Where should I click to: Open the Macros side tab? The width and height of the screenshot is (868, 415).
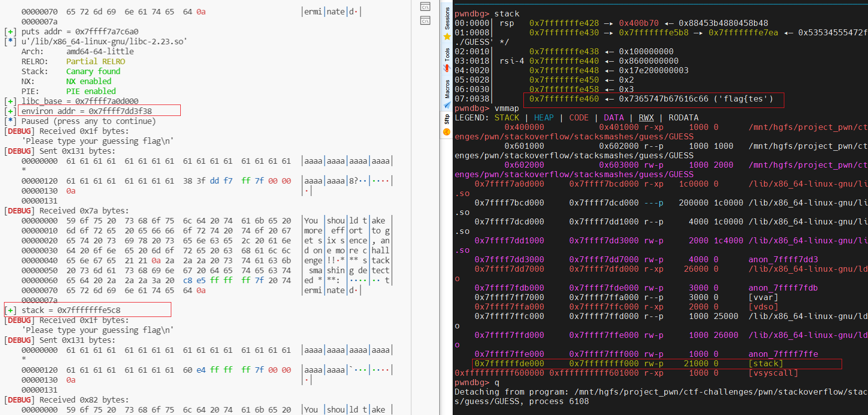tap(447, 94)
